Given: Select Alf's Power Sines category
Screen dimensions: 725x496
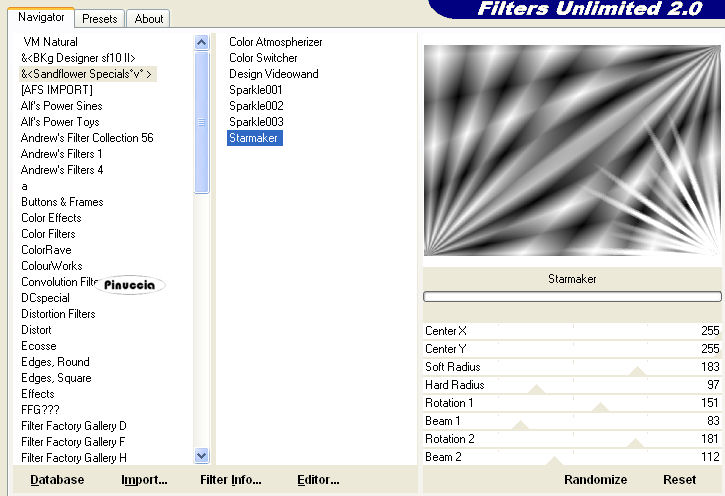Looking at the screenshot, I should click(x=61, y=106).
